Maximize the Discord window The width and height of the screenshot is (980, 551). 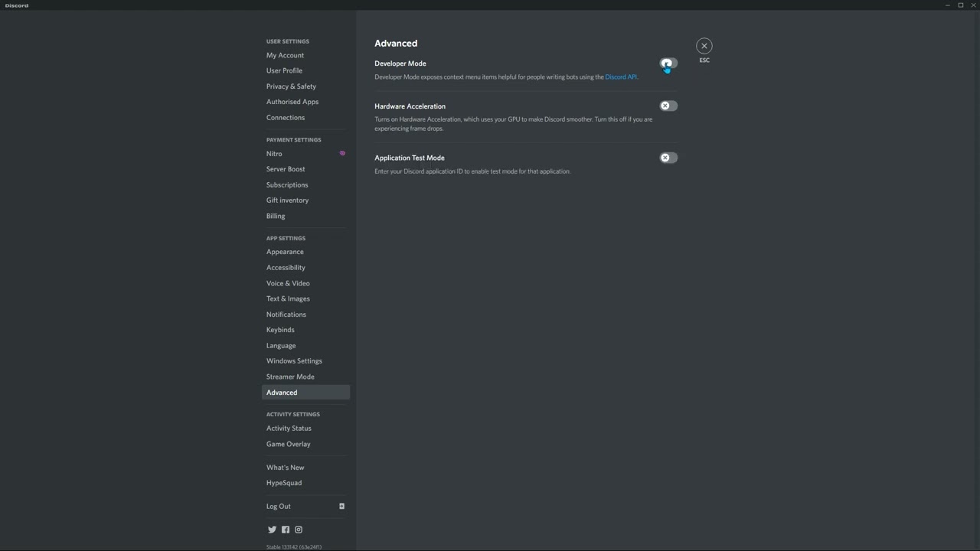coord(960,5)
